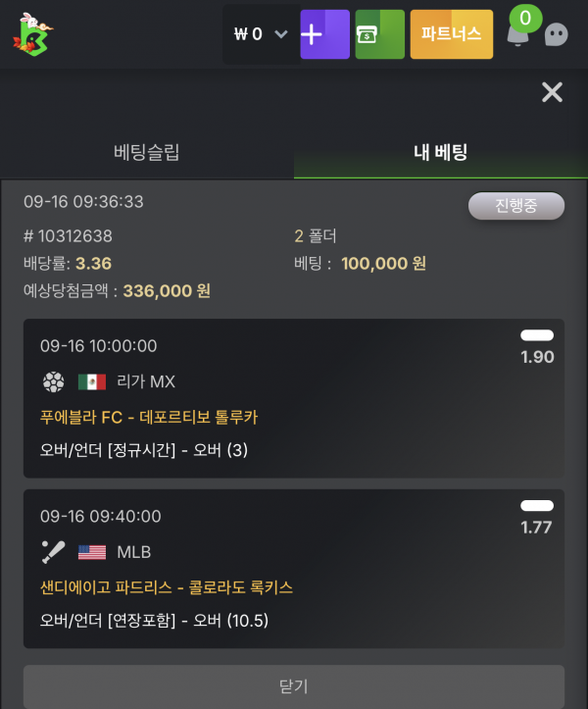Viewport: 588px width, 709px height.
Task: Click the 파트너스 button
Action: pos(452,34)
